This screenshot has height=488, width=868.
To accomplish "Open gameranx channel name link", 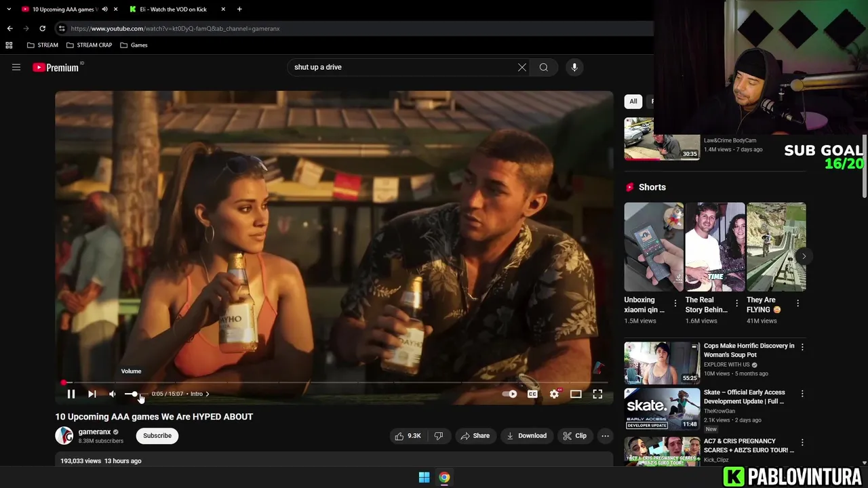I will pos(94,432).
